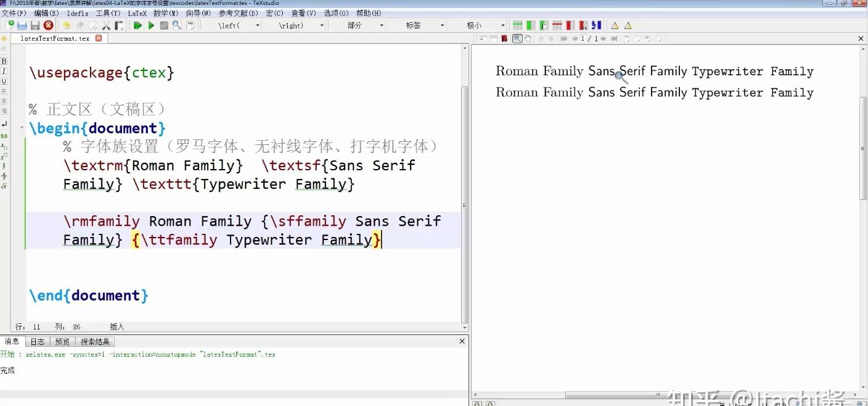Open the \right) delimiter dropdown
868x406 pixels.
point(322,25)
